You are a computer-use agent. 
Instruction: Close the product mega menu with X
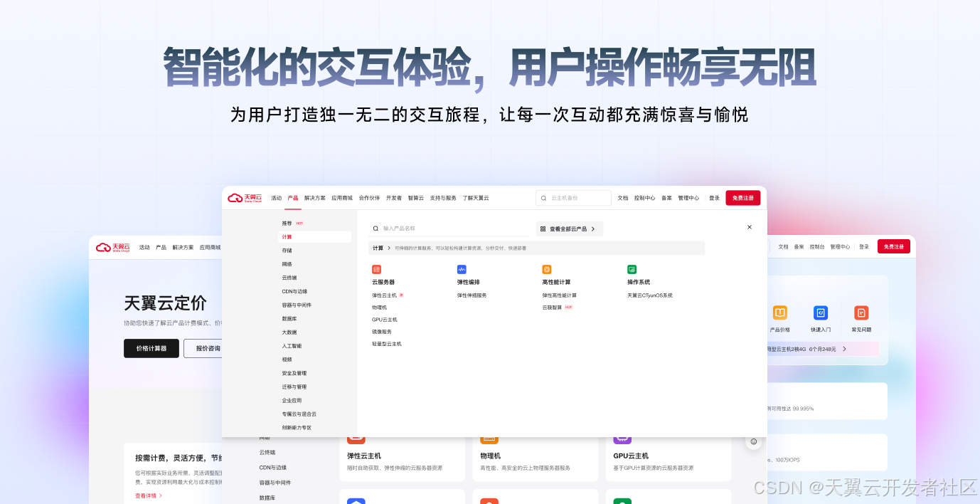coord(749,227)
